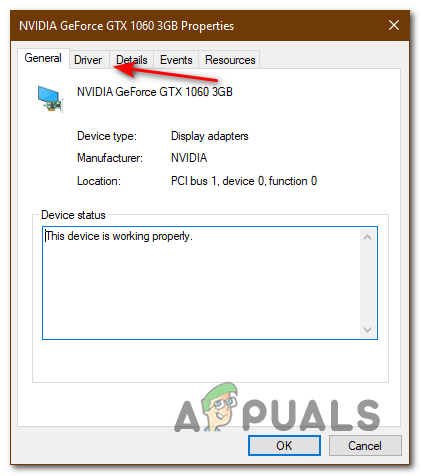Screen dimensions: 421x476
Task: Click the NVIDIA GeForce GTX 1060 3GB device name
Action: (155, 92)
